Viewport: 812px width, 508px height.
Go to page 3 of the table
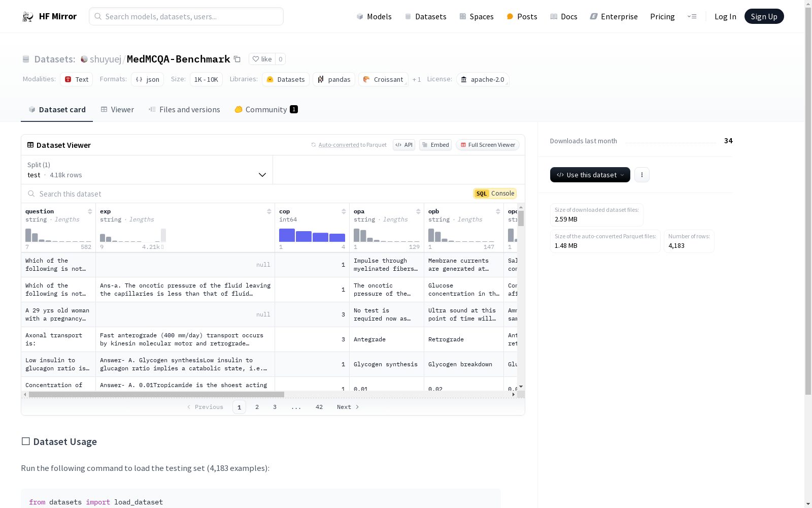[275, 407]
